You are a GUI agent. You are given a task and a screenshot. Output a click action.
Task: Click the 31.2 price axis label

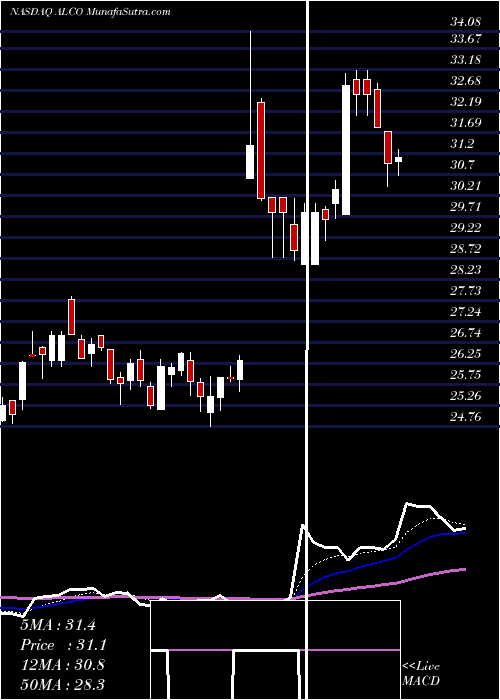point(462,144)
